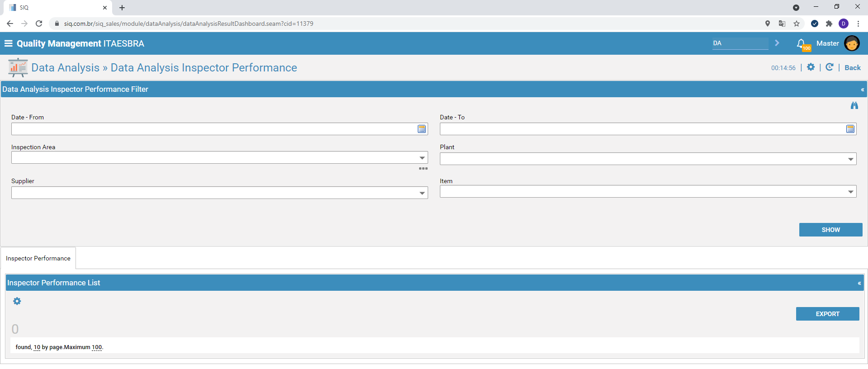Click the refresh icon beside Back
The height and width of the screenshot is (369, 868).
point(830,67)
